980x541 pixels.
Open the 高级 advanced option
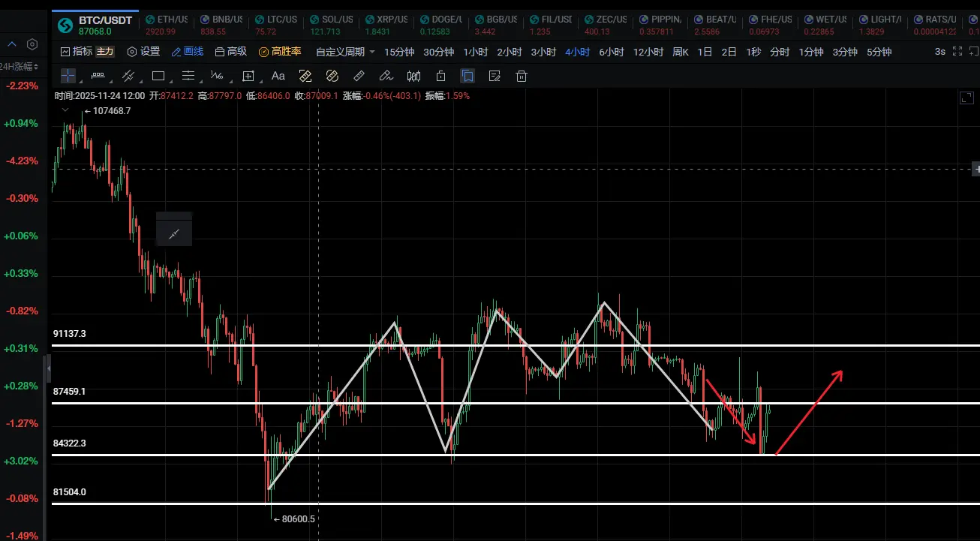(x=231, y=52)
